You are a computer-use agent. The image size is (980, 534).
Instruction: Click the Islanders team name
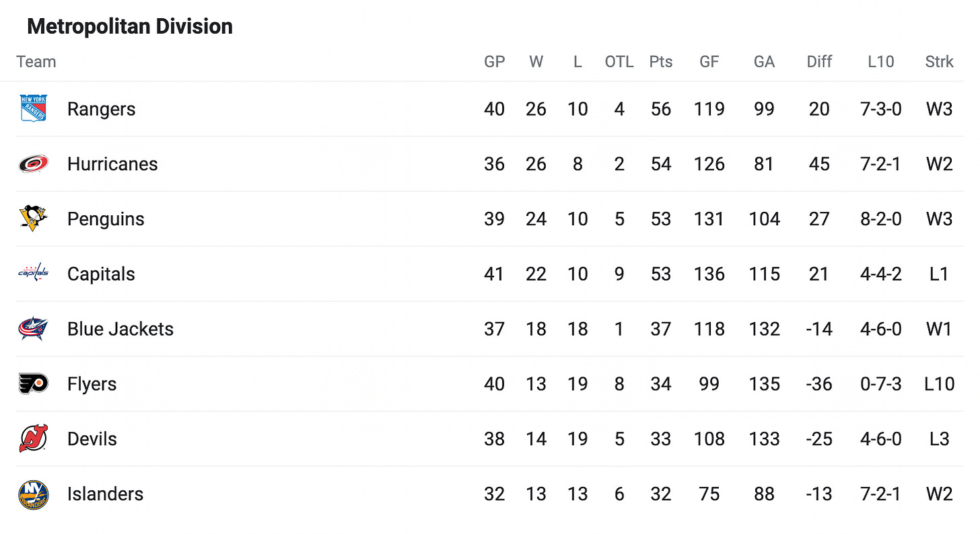click(105, 494)
